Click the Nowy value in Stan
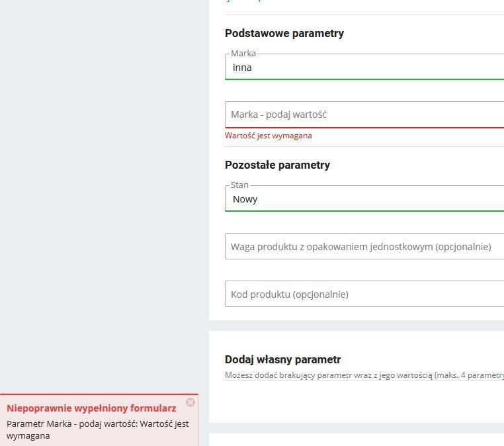Image resolution: width=504 pixels, height=446 pixels. (245, 199)
